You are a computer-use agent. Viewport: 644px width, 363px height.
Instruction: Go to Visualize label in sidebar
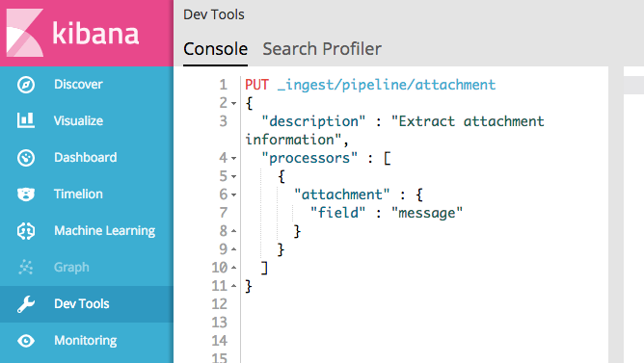pos(78,120)
